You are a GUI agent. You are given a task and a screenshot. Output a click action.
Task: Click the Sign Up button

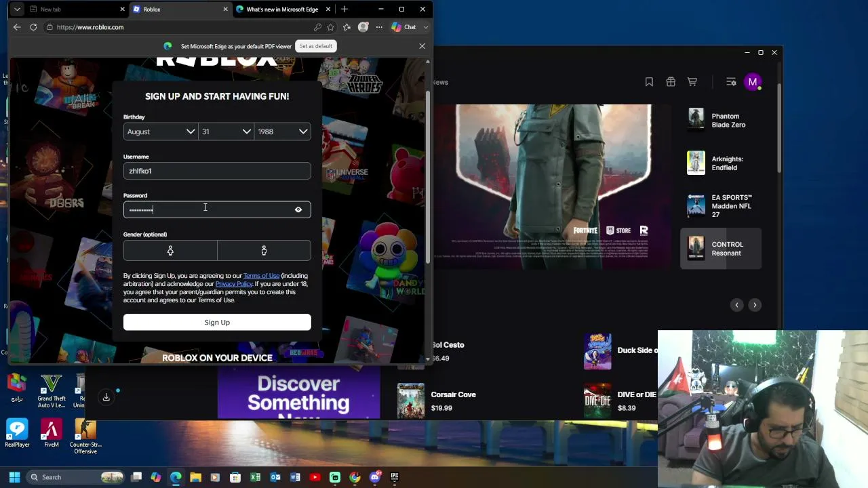(217, 322)
